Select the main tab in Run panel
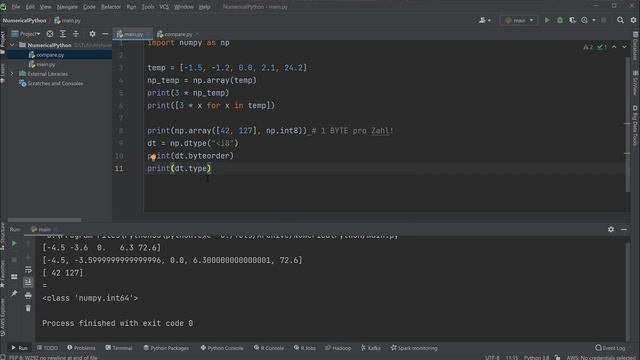This screenshot has height=360, width=640. [x=41, y=229]
